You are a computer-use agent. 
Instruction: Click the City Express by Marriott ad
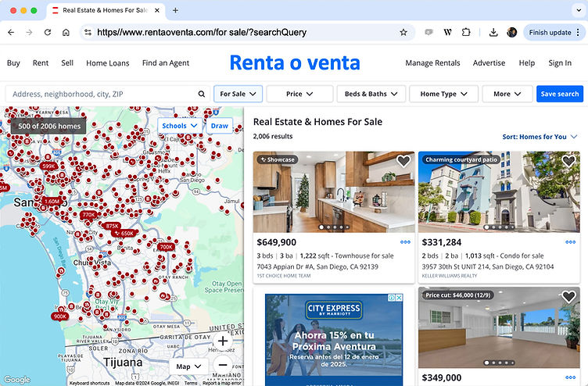tap(334, 340)
